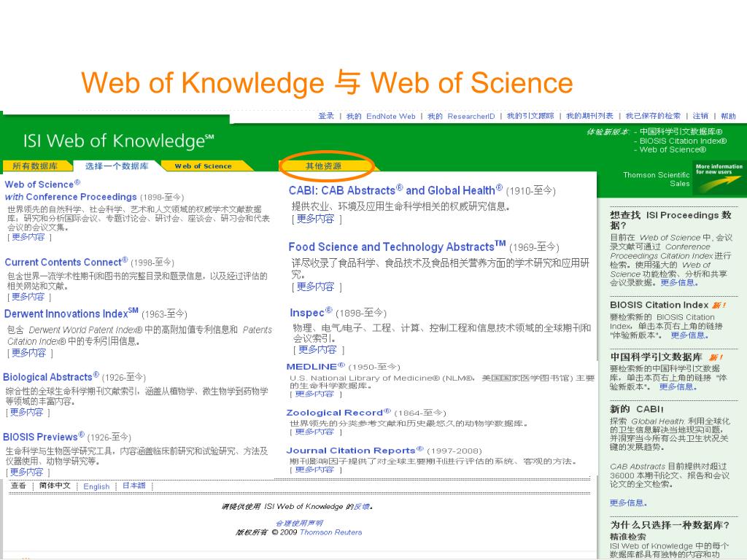Click 新! badge next to 中国科学引文数据库 heading
747x560 pixels.
[x=716, y=357]
